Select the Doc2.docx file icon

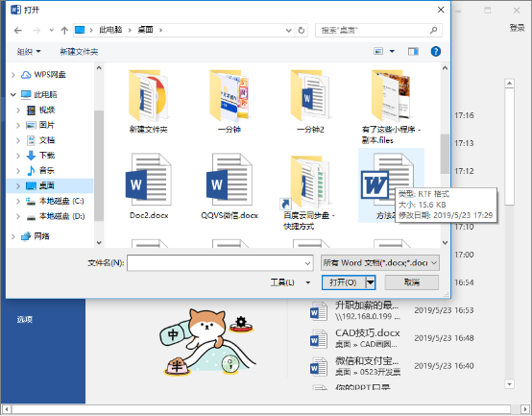tap(149, 180)
